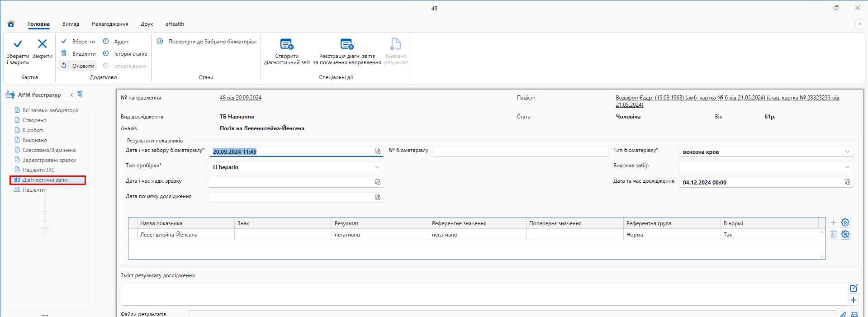The image size is (868, 317).
Task: Click the № біоматеріалу input field
Action: point(521,151)
